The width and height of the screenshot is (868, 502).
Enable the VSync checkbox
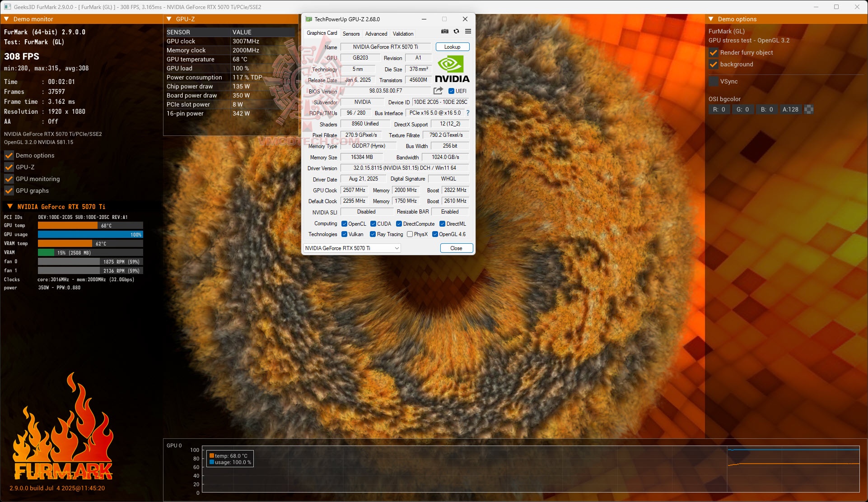[x=714, y=81]
